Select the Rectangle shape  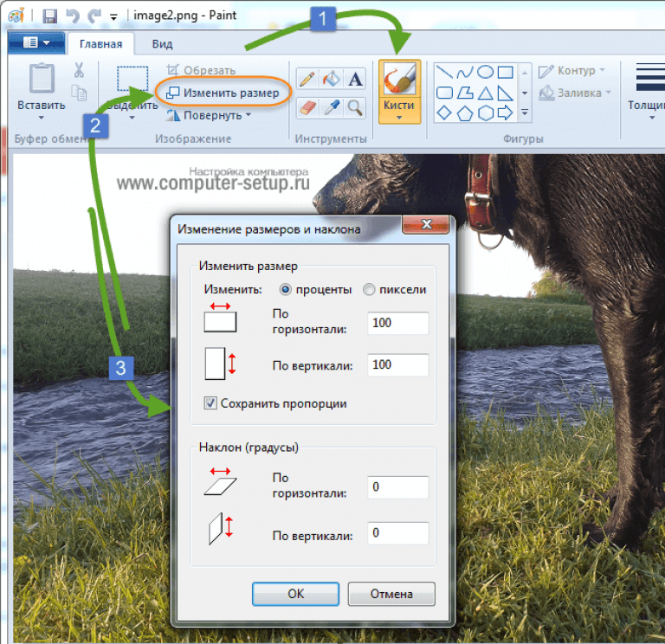click(505, 72)
